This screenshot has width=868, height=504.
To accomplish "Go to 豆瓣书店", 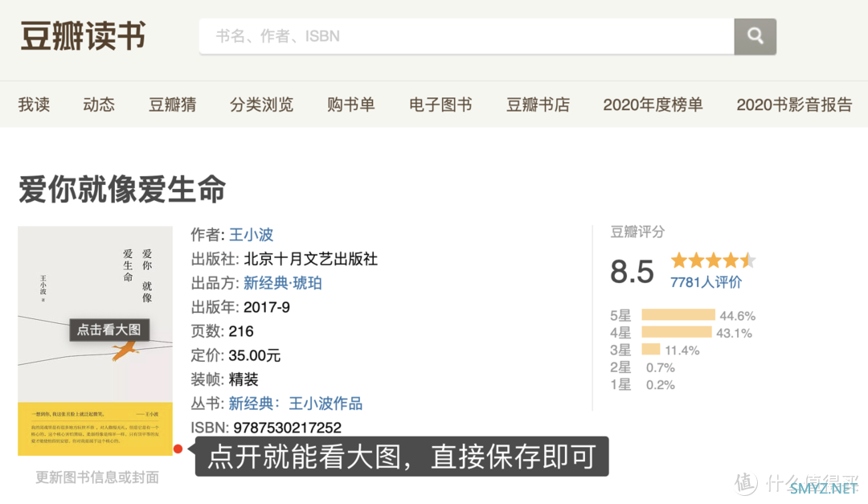I will (538, 104).
